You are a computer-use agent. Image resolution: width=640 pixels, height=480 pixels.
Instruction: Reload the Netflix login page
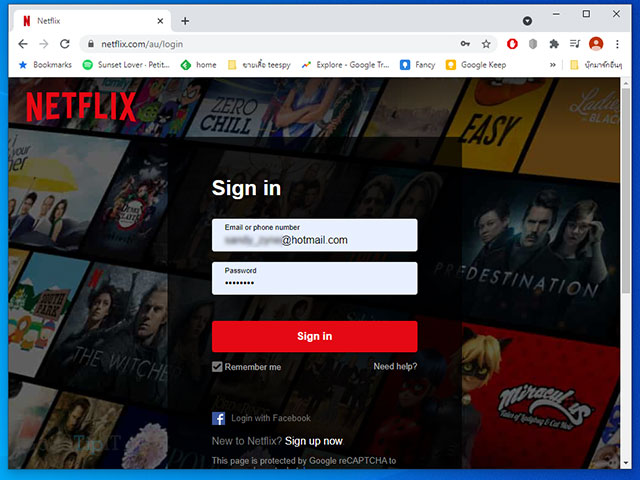click(64, 44)
